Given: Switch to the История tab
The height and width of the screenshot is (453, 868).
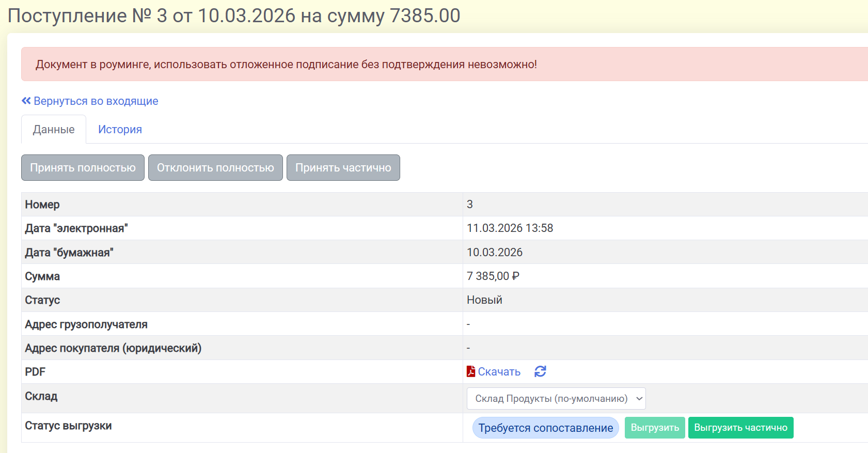Looking at the screenshot, I should coord(120,130).
